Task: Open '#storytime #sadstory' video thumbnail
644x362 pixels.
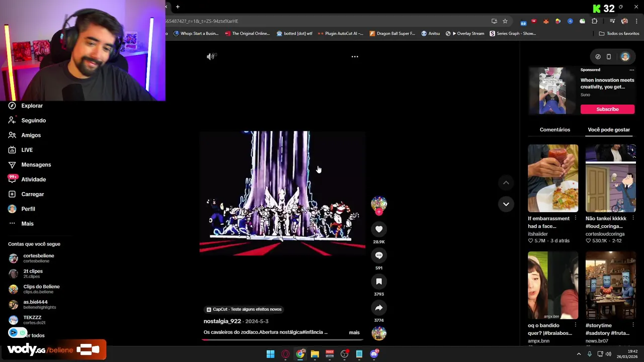Action: click(x=611, y=286)
